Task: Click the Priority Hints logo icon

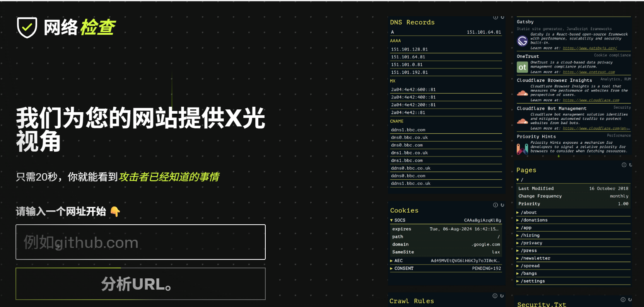Action: [x=523, y=149]
